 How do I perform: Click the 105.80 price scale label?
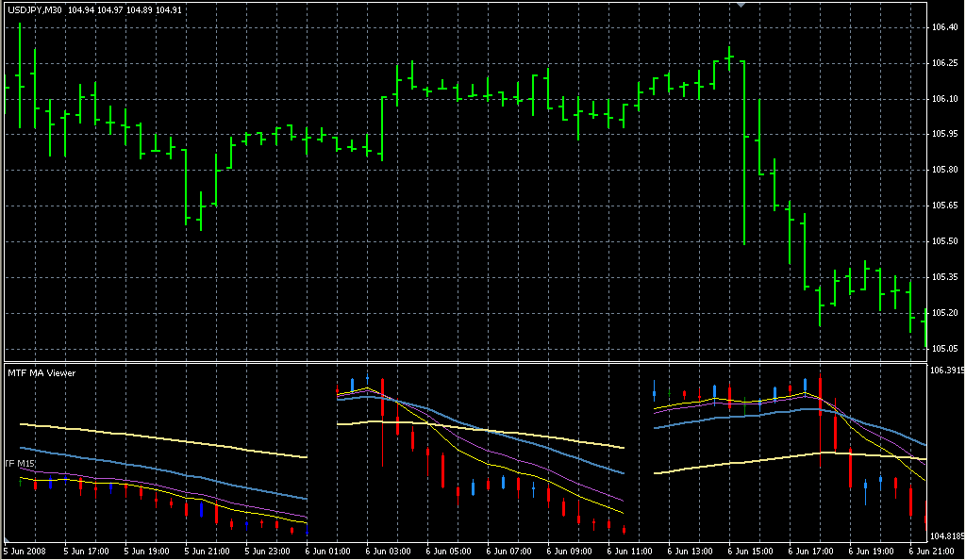coord(945,170)
